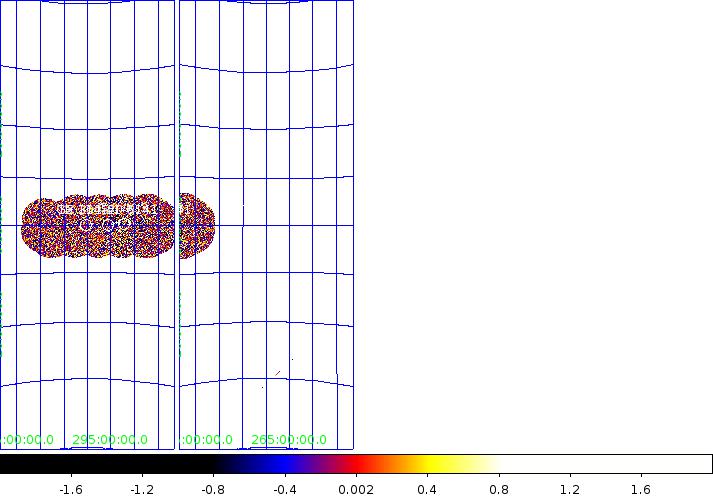Click the color gradient bar below the frames
This screenshot has width=713, height=498.
[x=356, y=464]
